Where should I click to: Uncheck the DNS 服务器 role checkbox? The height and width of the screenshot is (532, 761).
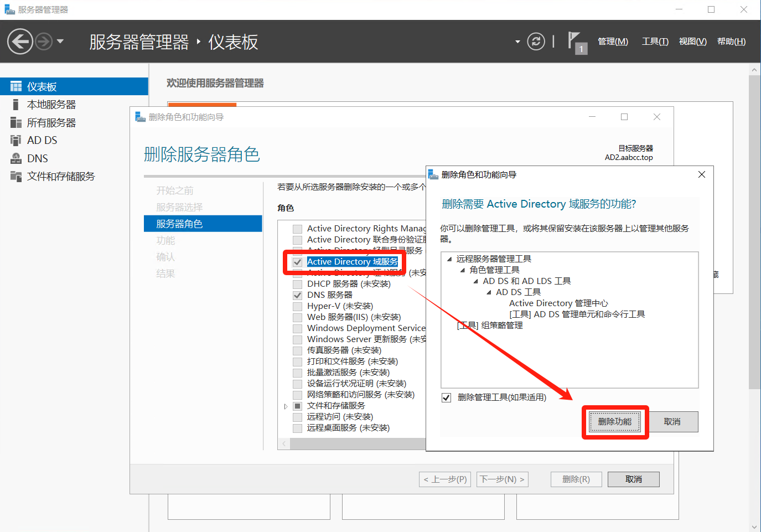[298, 295]
